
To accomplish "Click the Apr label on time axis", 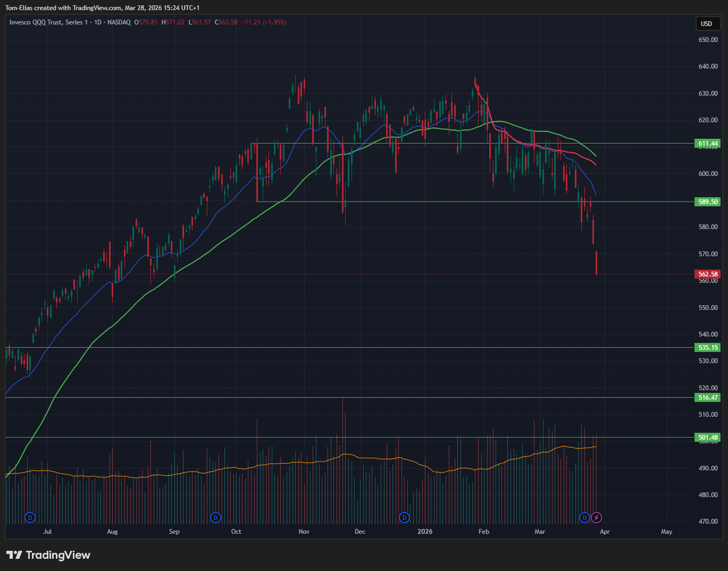I will 605,532.
